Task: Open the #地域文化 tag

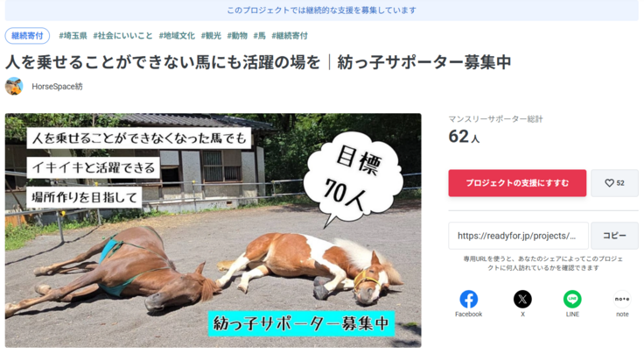Action: click(x=177, y=36)
